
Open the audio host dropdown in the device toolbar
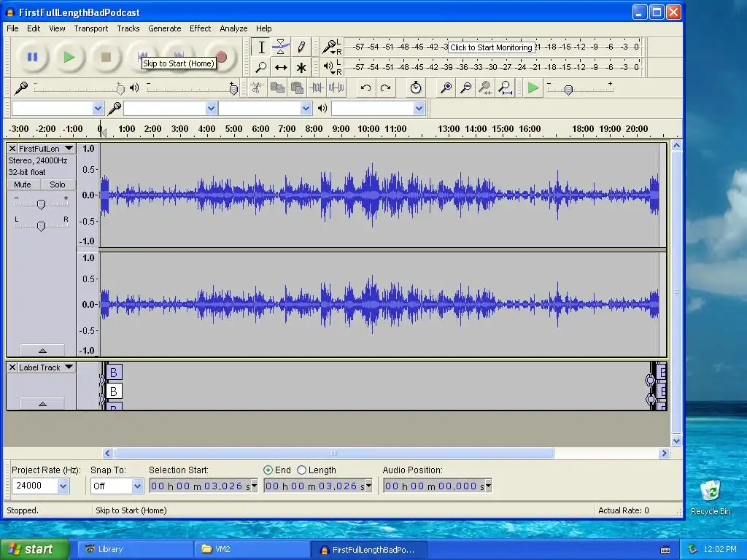(x=98, y=109)
